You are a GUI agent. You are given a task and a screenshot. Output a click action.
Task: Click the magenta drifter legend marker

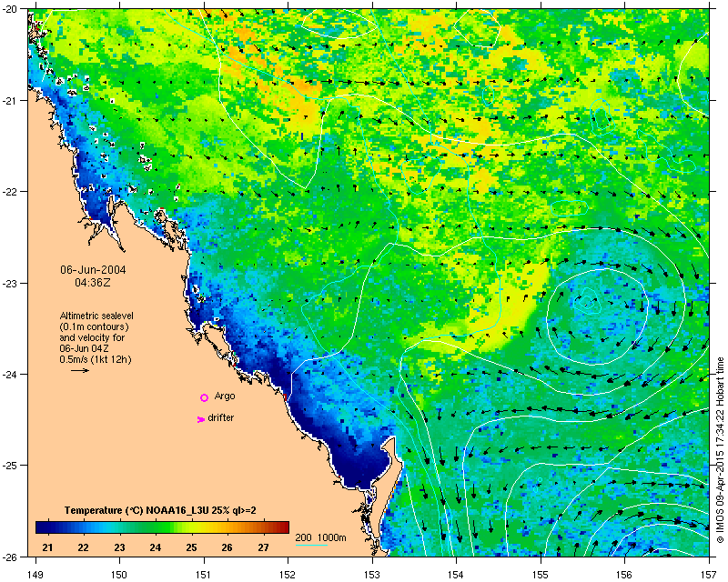pos(200,419)
